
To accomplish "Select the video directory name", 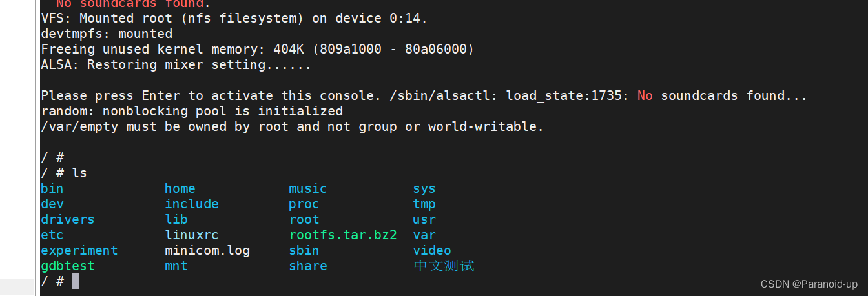I will coord(432,250).
